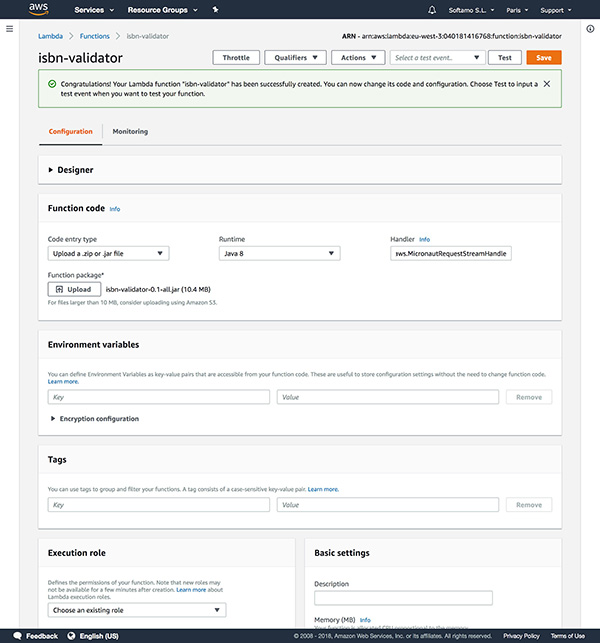Open the Resource Groups menu
Screen dimensions: 600x643
click(162, 10)
